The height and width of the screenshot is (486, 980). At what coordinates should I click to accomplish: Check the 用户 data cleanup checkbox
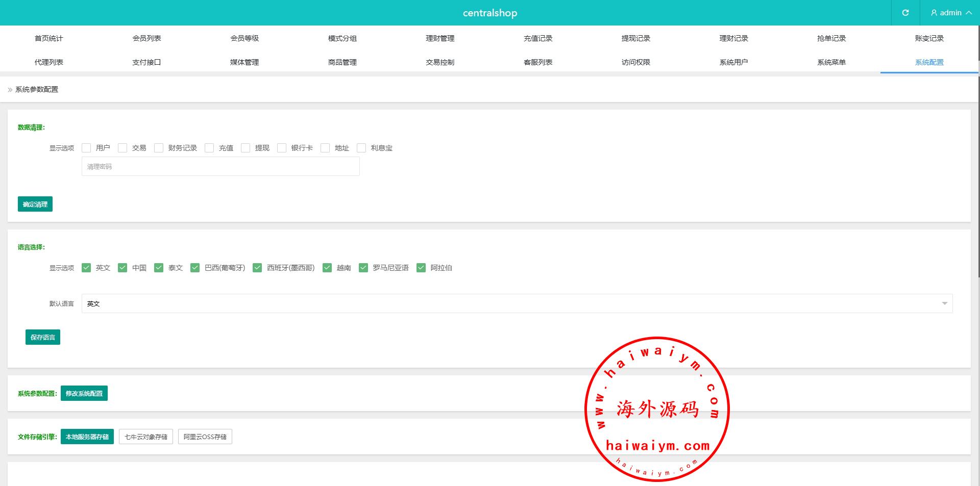86,148
